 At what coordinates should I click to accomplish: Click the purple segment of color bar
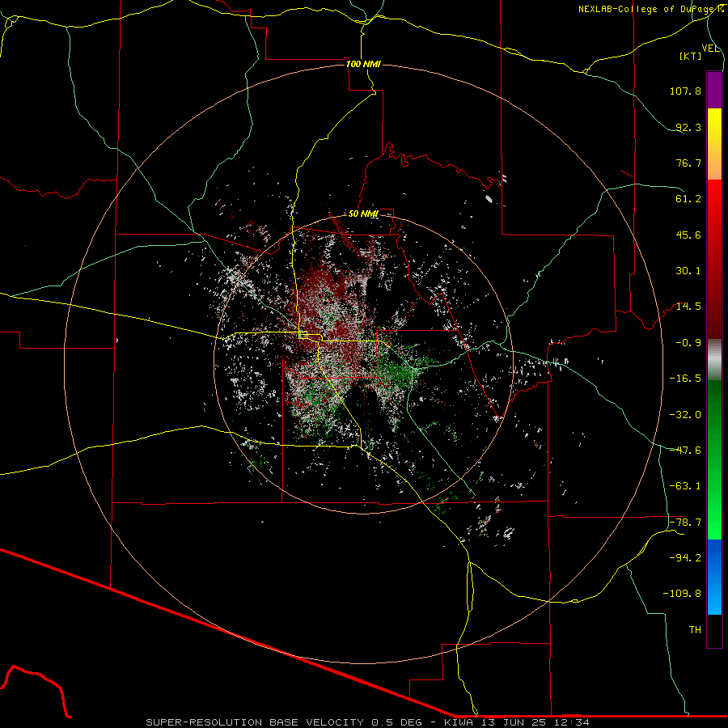(714, 90)
